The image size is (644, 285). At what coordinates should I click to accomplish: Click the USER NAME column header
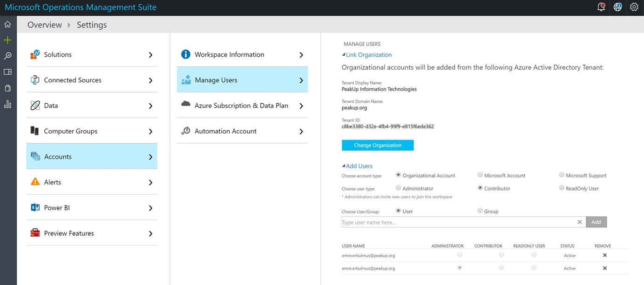353,246
